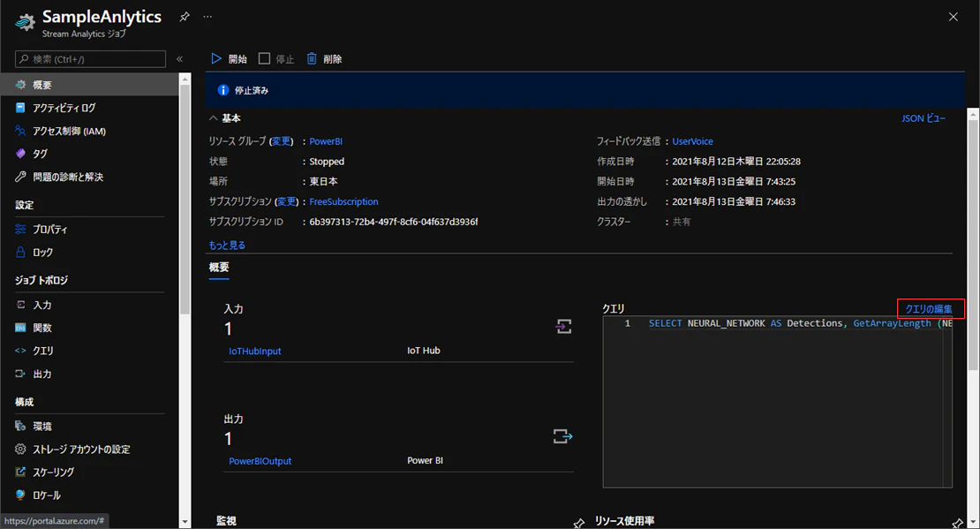Select the 概要 tab
The image size is (980, 529).
click(219, 268)
